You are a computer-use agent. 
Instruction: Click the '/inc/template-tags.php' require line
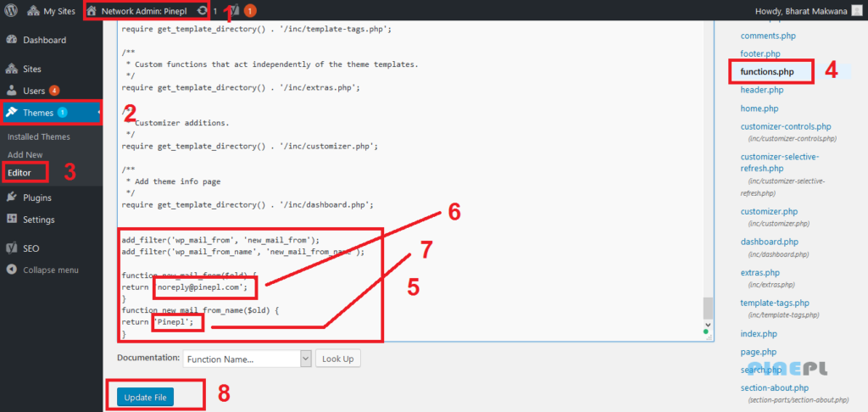click(x=256, y=30)
